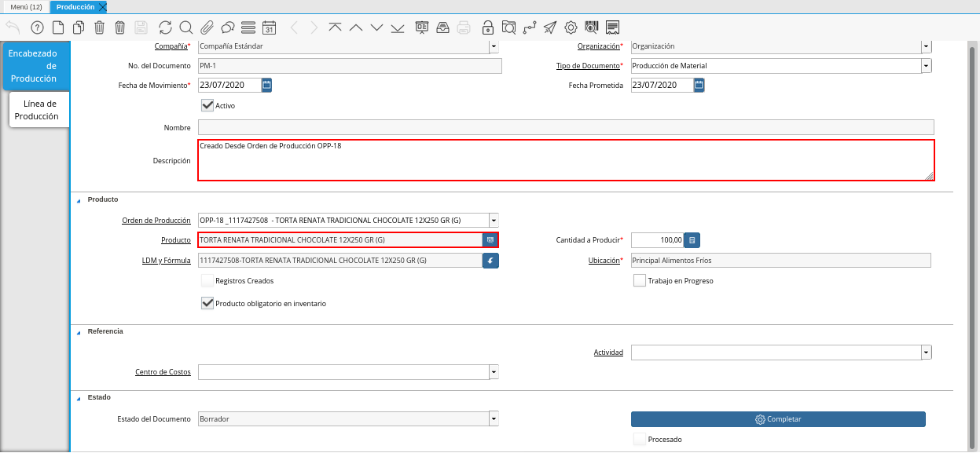Open the Fecha de Movimiento calendar picker

click(266, 85)
